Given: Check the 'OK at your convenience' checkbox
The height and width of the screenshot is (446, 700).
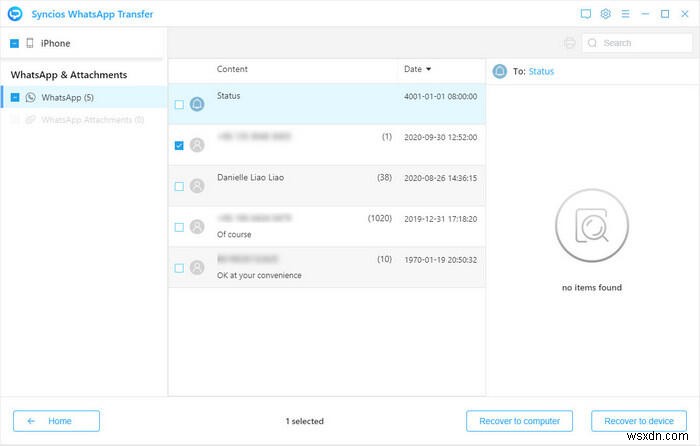Looking at the screenshot, I should point(179,268).
